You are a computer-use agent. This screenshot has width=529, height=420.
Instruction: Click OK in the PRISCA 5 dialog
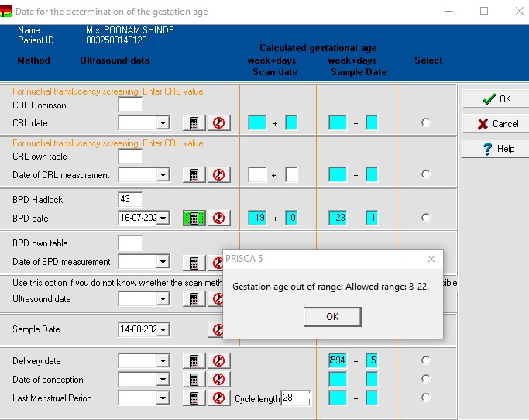(332, 317)
